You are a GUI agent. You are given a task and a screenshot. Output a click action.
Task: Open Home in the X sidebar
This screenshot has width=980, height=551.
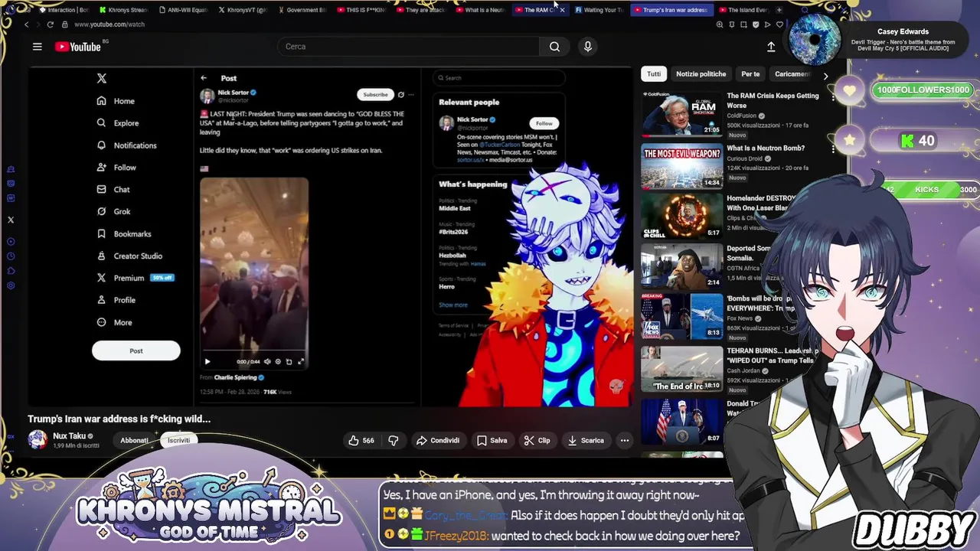click(x=116, y=101)
